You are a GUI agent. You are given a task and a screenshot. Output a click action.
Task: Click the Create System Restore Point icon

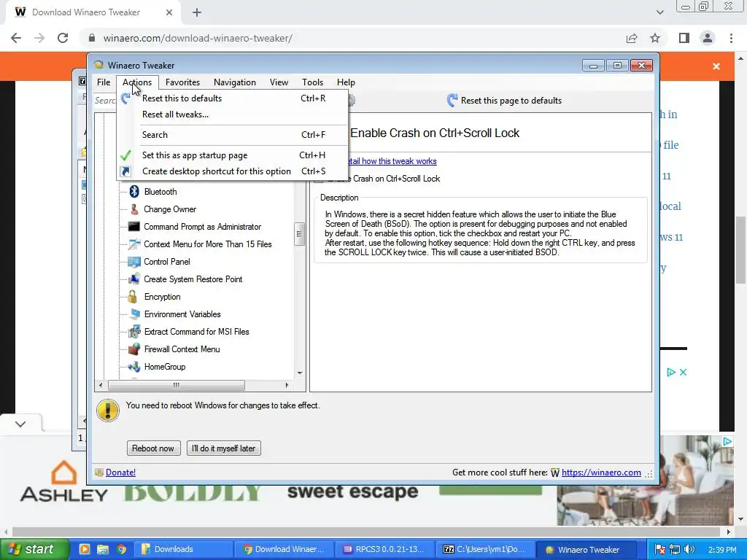click(x=134, y=279)
